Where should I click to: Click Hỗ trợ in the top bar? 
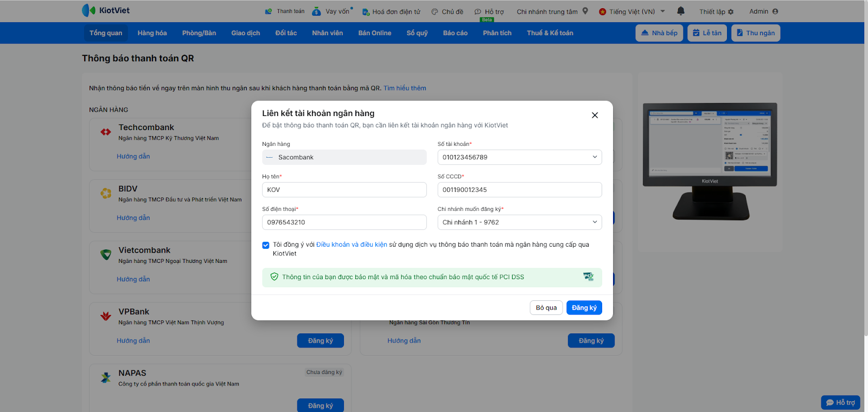pos(489,11)
